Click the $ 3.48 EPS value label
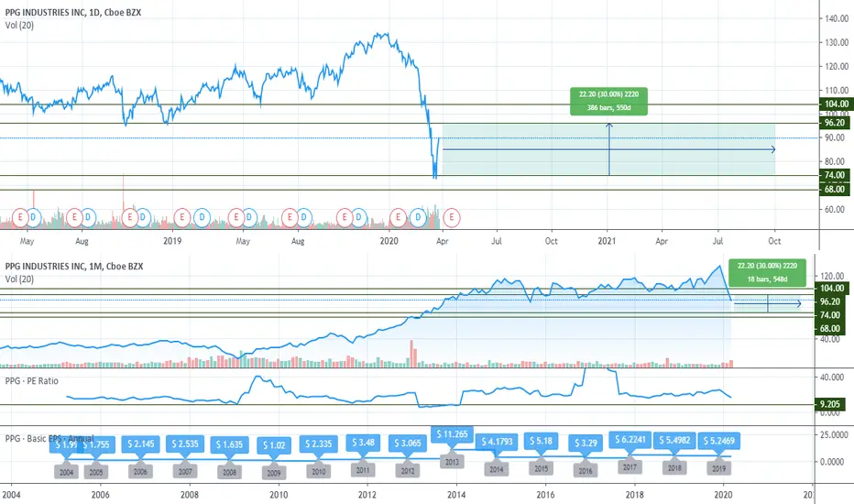 363,443
